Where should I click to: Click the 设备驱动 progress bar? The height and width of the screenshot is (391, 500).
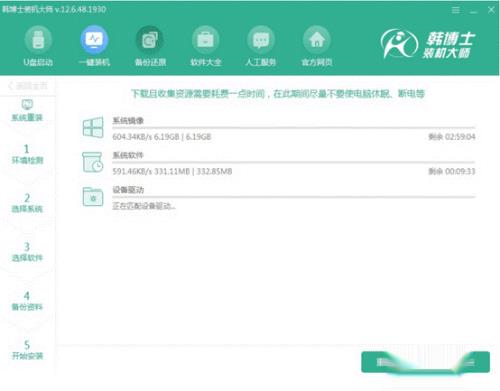[x=294, y=197]
